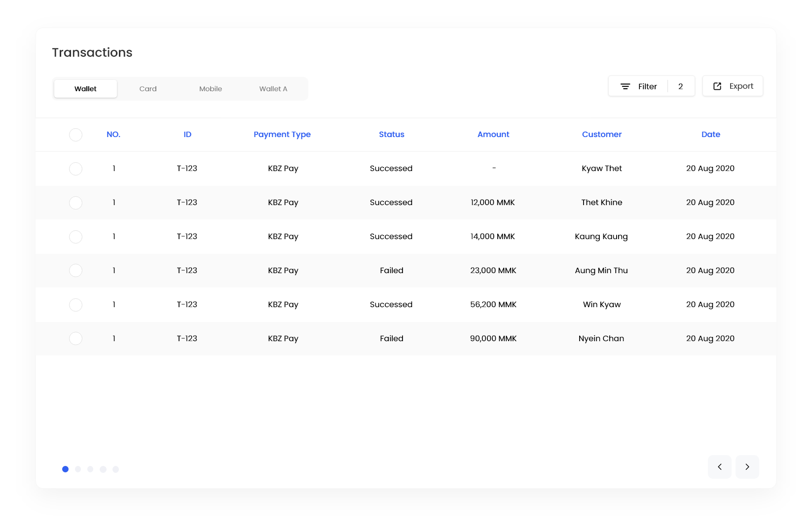Click KBZ Pay in Kaung Kaung row
This screenshot has height=532, width=812.
[283, 236]
